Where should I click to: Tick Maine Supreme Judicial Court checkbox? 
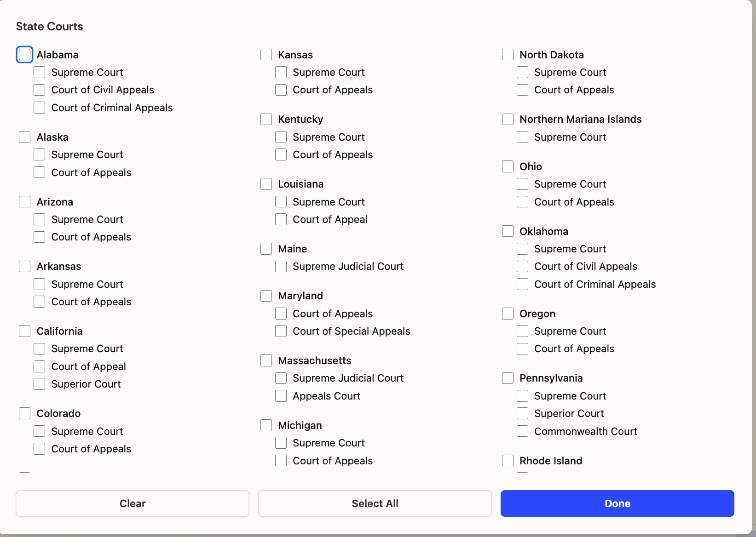pyautogui.click(x=281, y=266)
